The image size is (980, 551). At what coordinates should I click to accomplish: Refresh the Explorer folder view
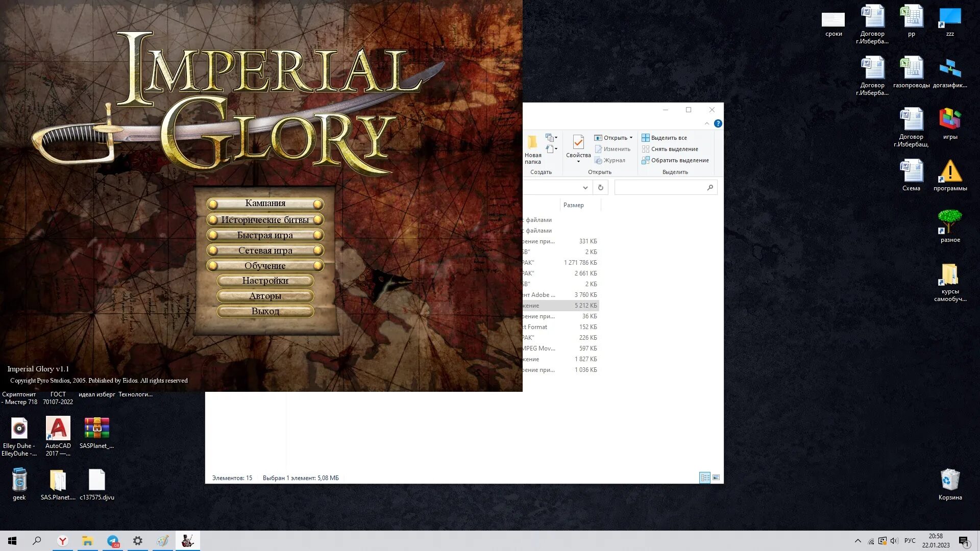click(x=601, y=188)
